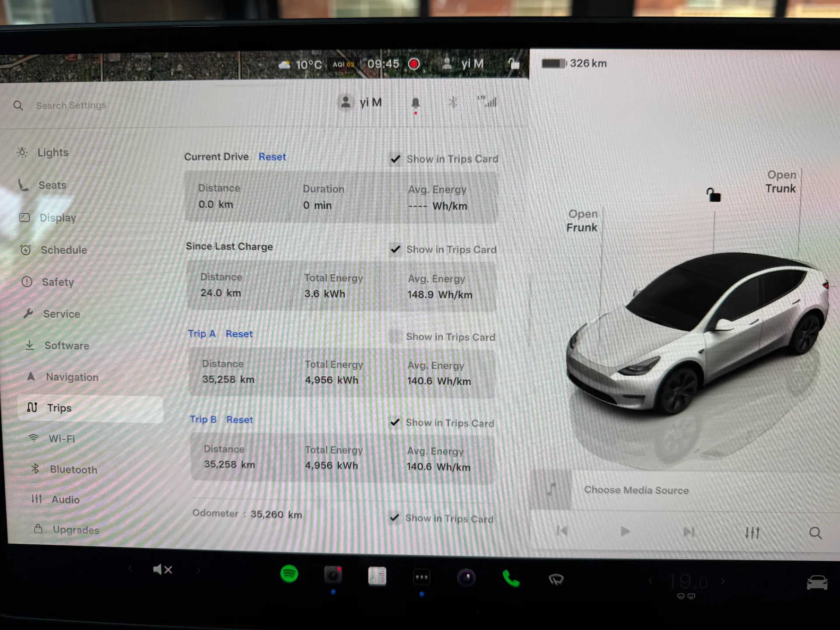The width and height of the screenshot is (840, 630).
Task: Open car Controls via car icon
Action: (x=817, y=583)
